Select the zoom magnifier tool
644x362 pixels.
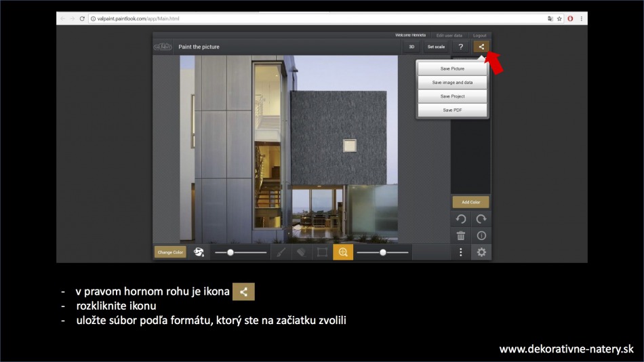click(343, 252)
